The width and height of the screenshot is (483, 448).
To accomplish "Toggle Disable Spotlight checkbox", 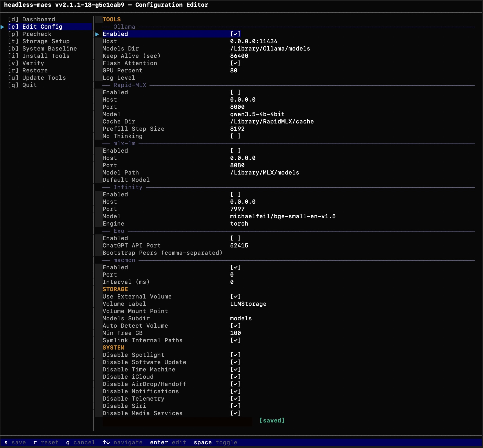I will coord(235,355).
